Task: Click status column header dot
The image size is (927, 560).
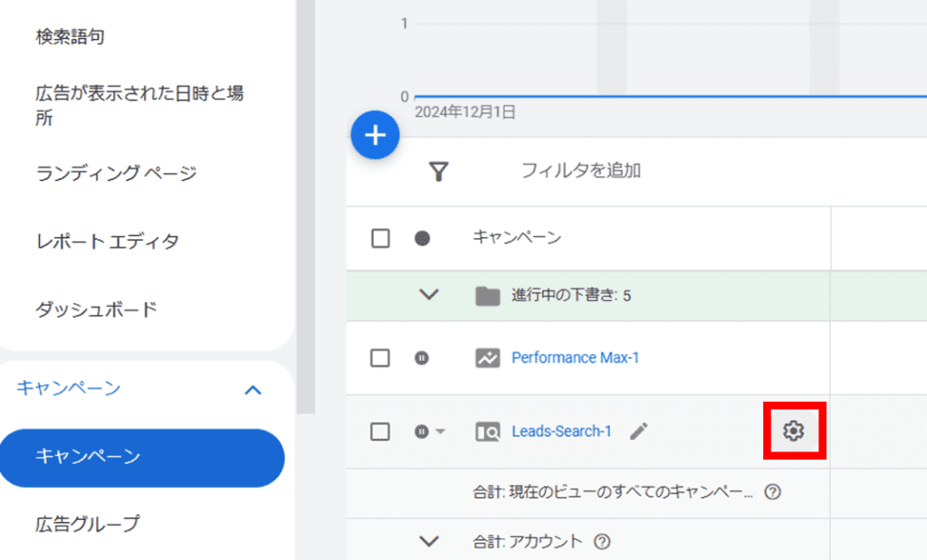Action: click(422, 239)
